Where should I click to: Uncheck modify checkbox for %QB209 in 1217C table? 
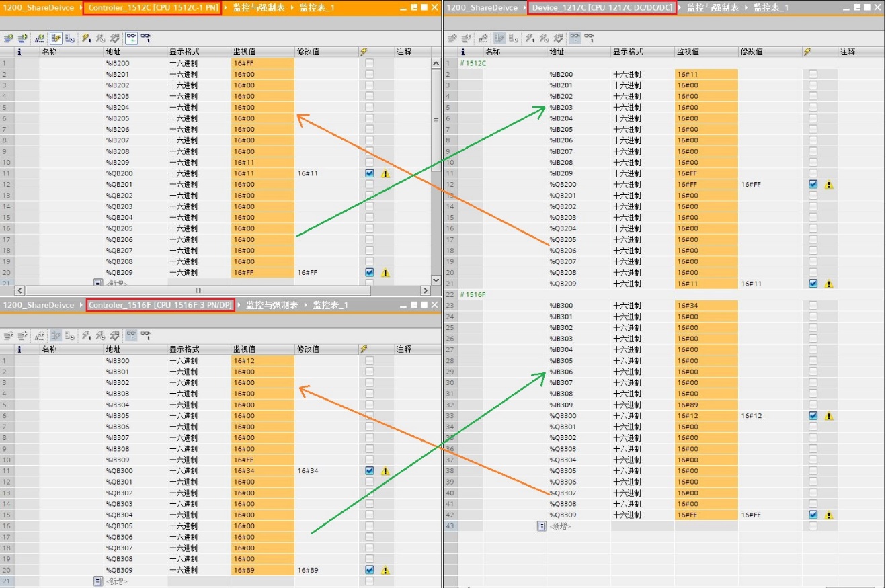[813, 284]
